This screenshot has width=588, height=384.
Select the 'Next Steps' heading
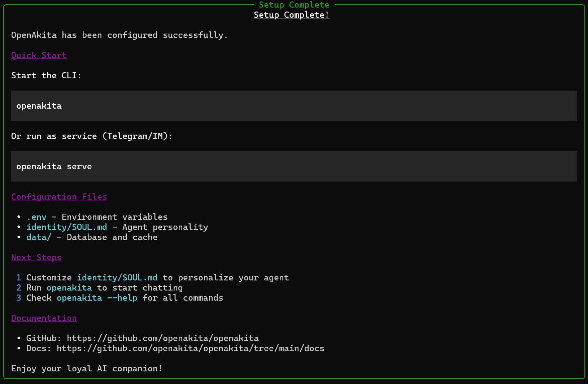click(36, 258)
